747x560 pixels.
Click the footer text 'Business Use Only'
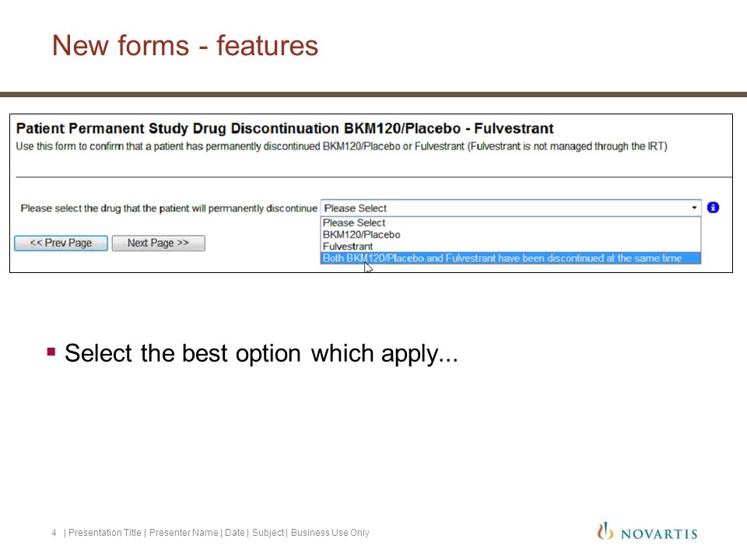330,532
